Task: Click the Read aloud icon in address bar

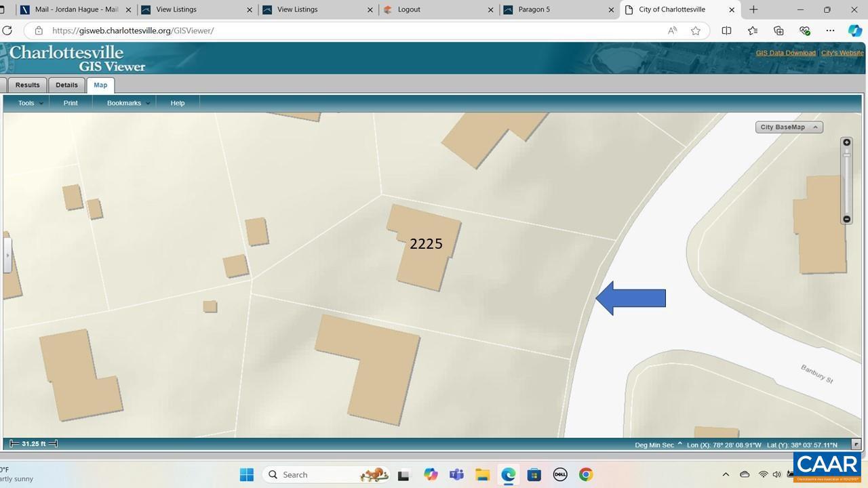Action: [672, 30]
